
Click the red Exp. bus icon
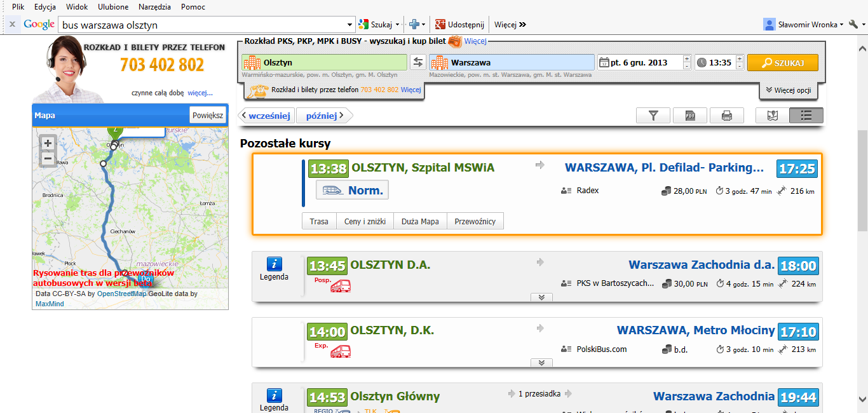click(341, 351)
